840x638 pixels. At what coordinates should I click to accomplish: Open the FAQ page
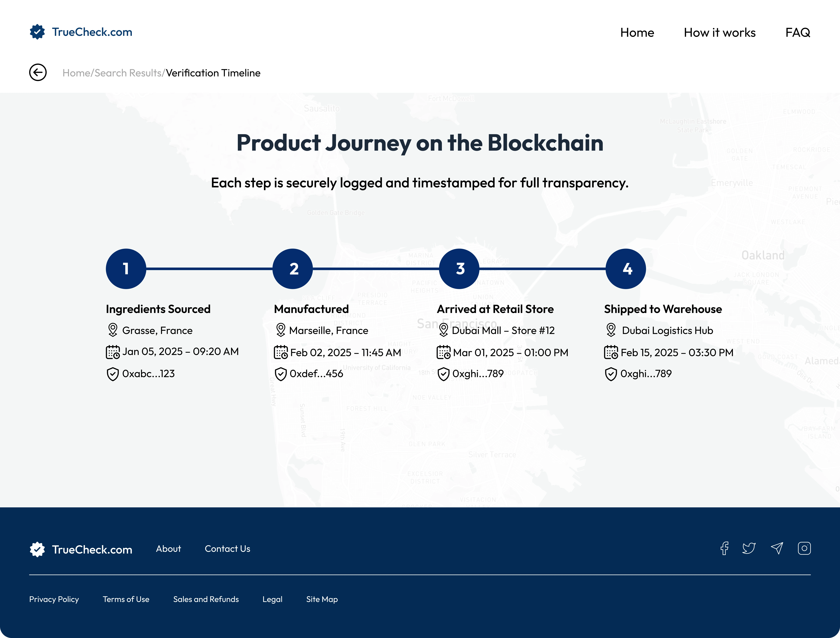point(797,33)
